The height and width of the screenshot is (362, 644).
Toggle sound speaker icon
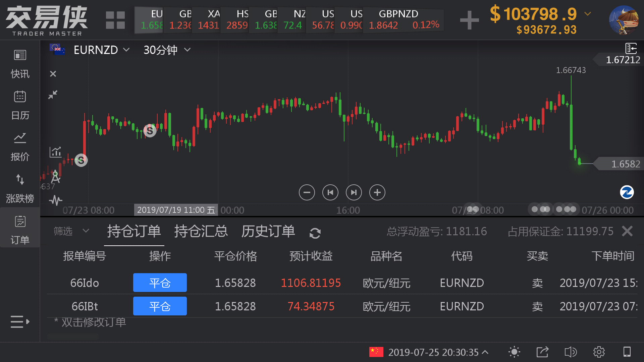coord(570,352)
